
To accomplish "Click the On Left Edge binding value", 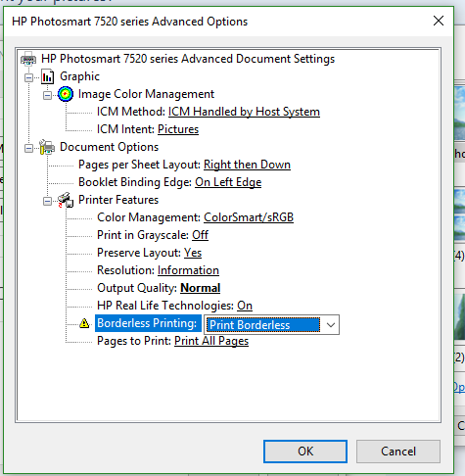I will click(x=228, y=182).
